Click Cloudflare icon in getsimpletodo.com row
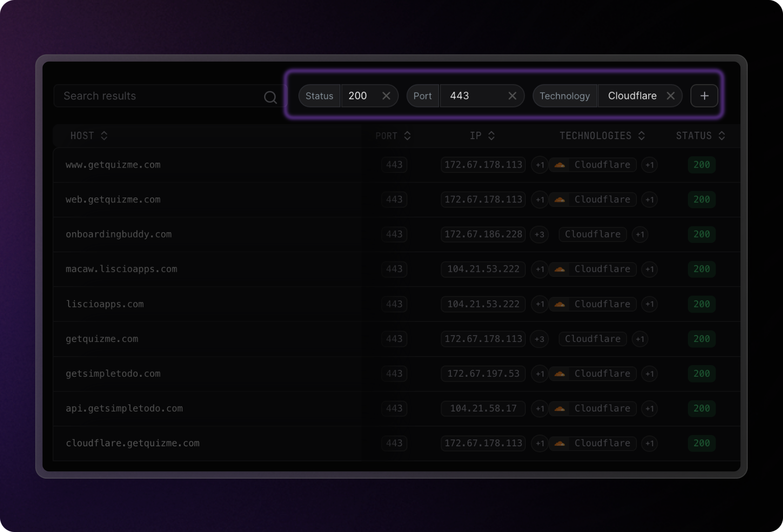783x532 pixels. [560, 374]
